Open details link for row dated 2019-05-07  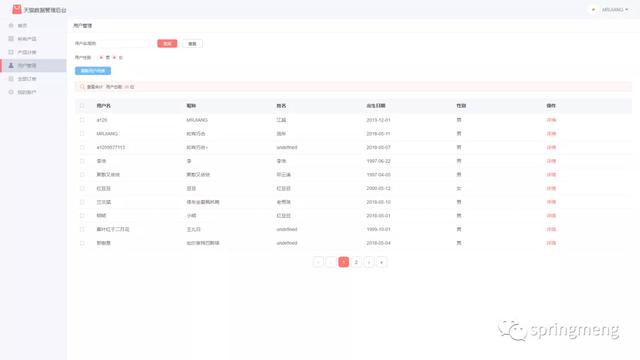551,147
